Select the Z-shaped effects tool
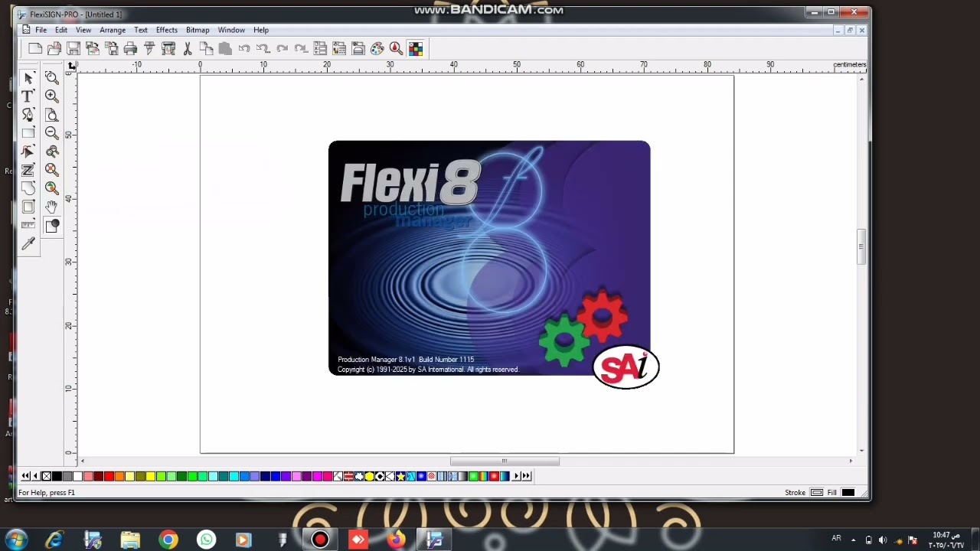 tap(28, 170)
